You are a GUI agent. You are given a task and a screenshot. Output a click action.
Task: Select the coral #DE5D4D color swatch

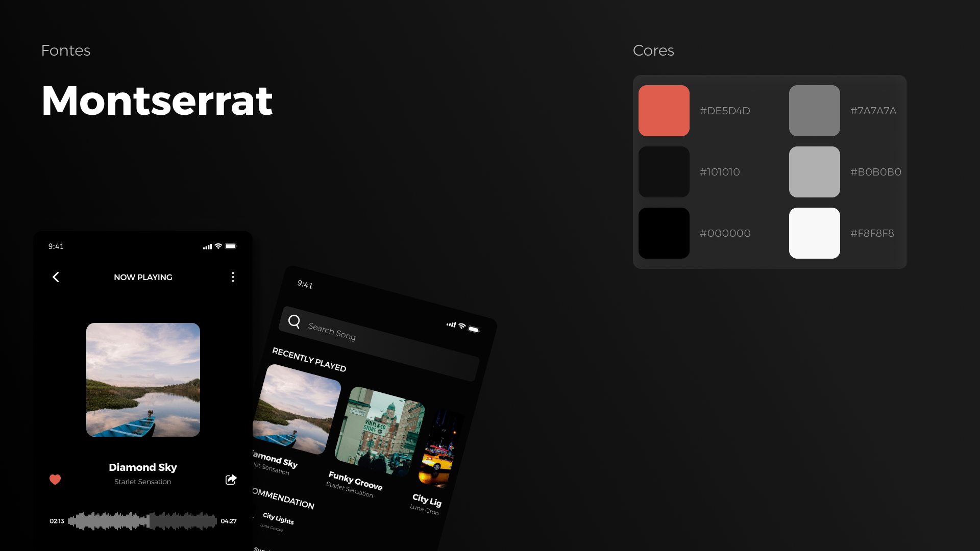(664, 111)
